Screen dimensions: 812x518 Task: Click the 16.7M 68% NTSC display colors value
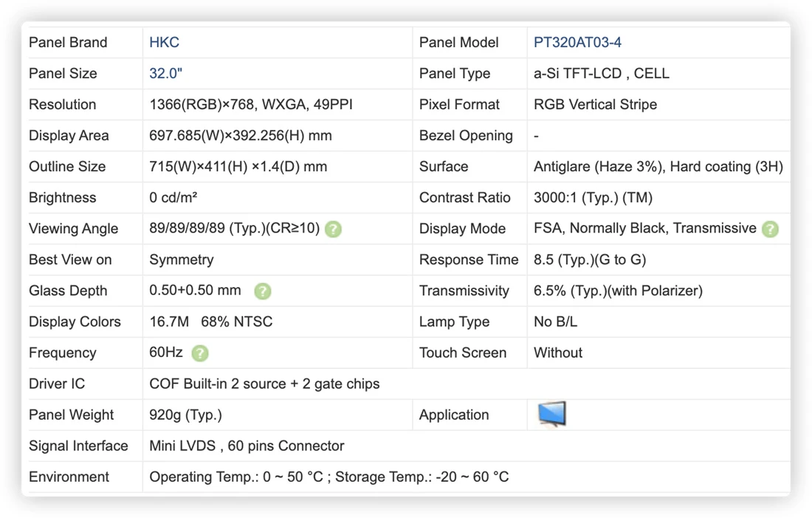click(x=211, y=322)
